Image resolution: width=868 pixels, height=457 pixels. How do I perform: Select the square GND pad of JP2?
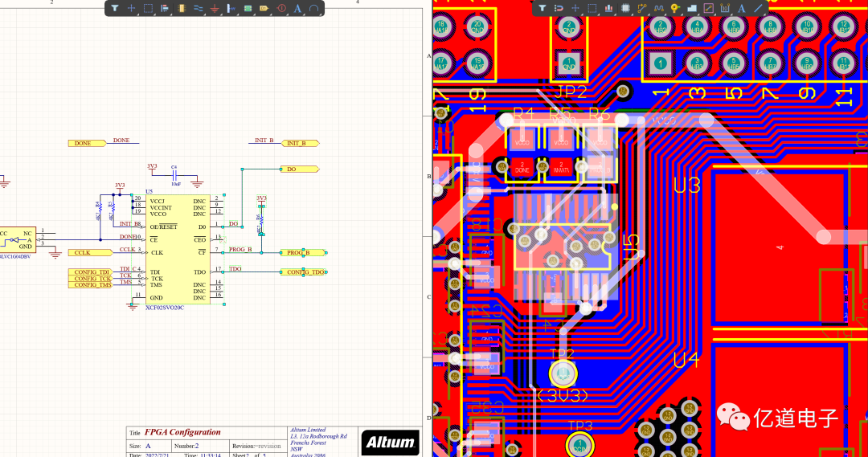pos(568,63)
